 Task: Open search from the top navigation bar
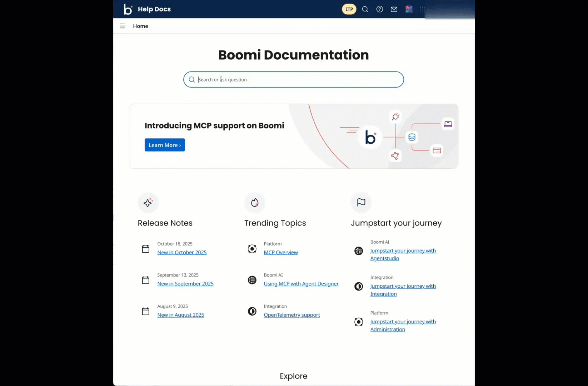point(365,9)
